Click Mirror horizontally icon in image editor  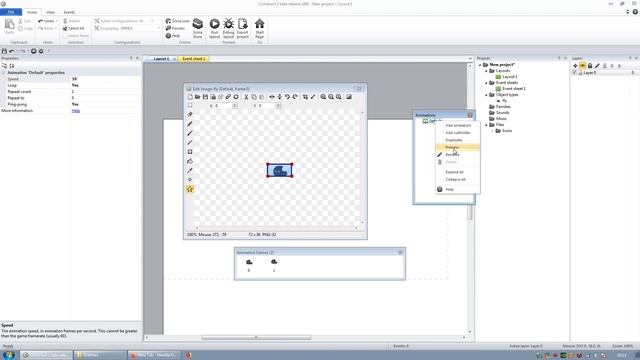[272, 97]
